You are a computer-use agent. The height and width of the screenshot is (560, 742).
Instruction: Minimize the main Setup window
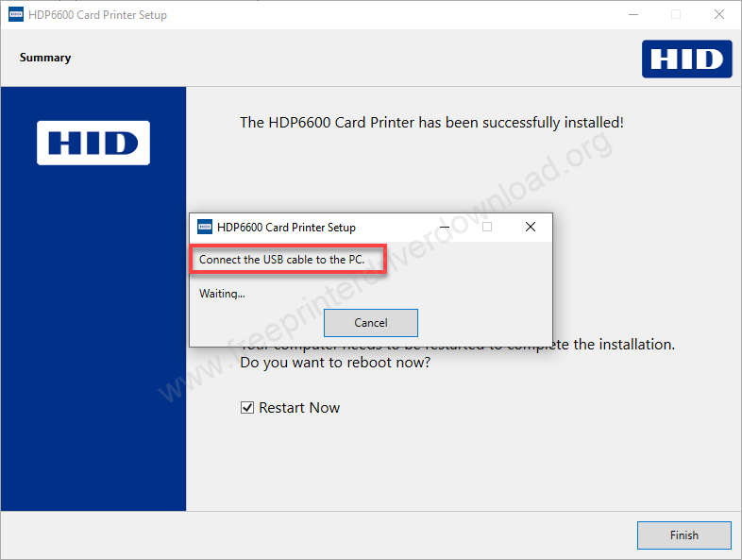633,15
